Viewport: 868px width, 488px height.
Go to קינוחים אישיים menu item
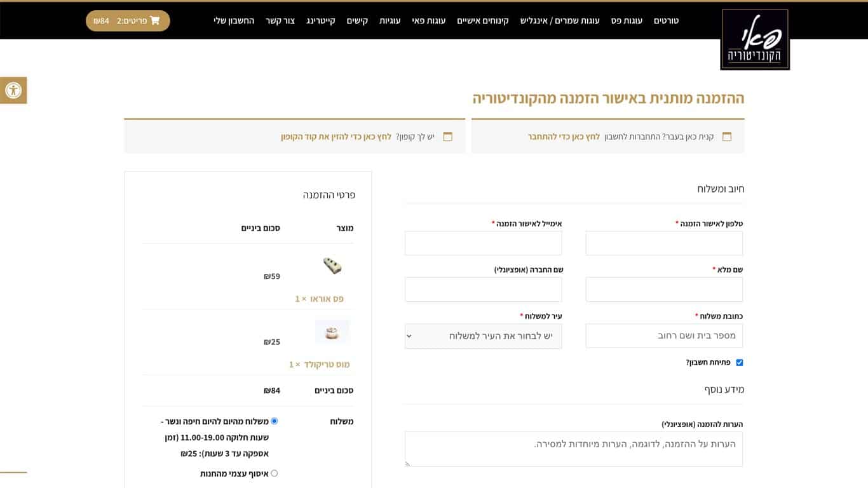[x=483, y=20]
